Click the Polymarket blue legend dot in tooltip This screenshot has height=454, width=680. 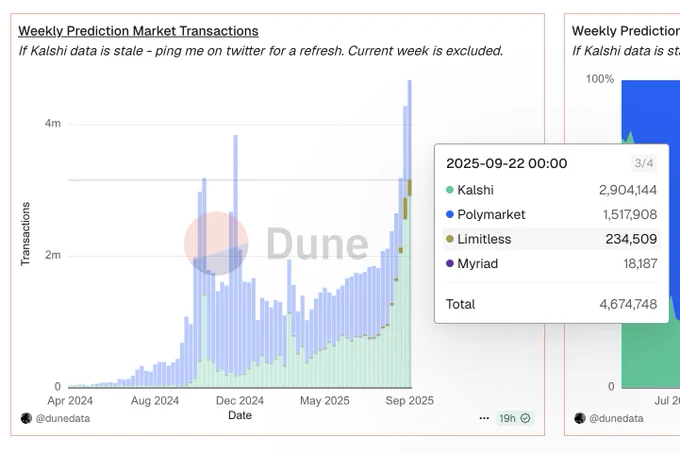coord(450,214)
